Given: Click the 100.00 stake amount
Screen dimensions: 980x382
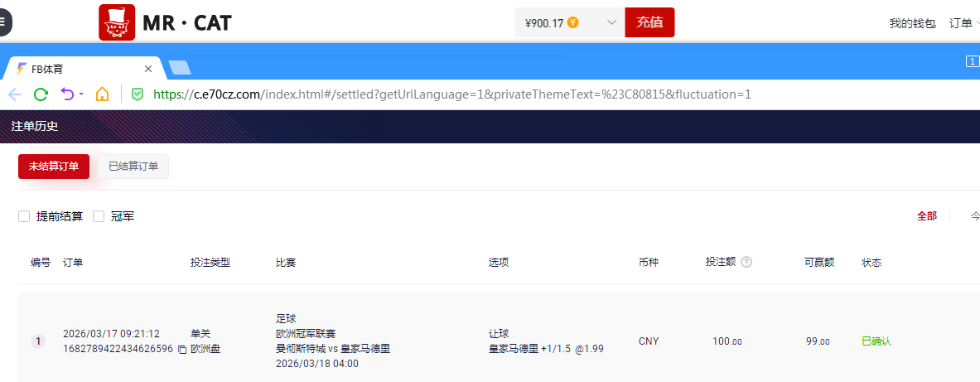Looking at the screenshot, I should [727, 341].
